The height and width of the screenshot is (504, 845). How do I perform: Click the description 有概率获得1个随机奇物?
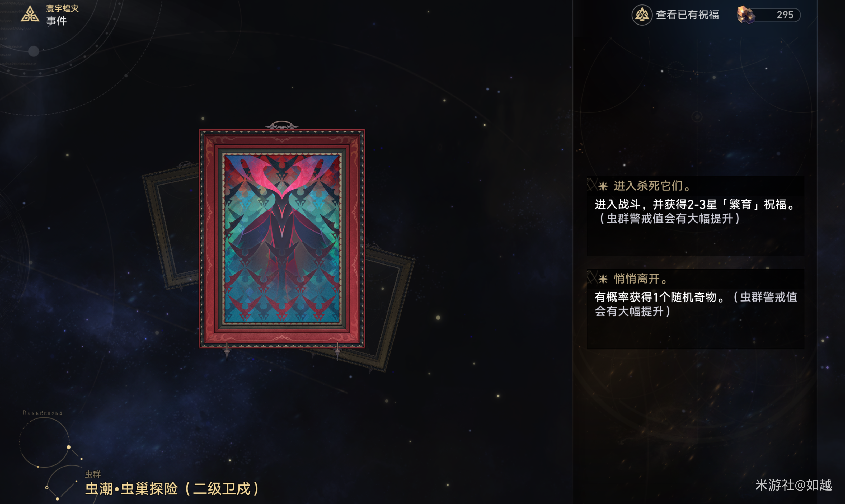click(696, 304)
